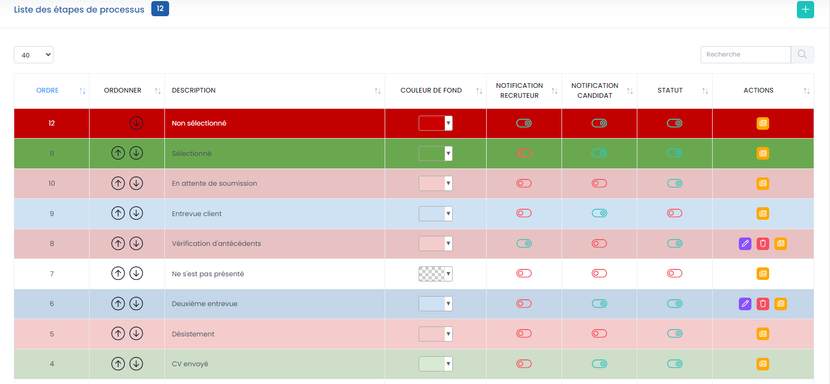The image size is (830, 384).
Task: Move 'Entrevue client' step down
Action: [137, 213]
